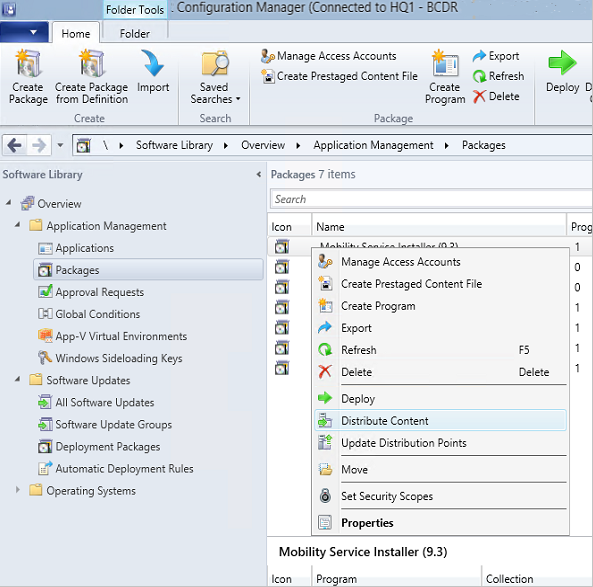The height and width of the screenshot is (587, 593).
Task: Select Overview in the tree
Action: pyautogui.click(x=59, y=204)
